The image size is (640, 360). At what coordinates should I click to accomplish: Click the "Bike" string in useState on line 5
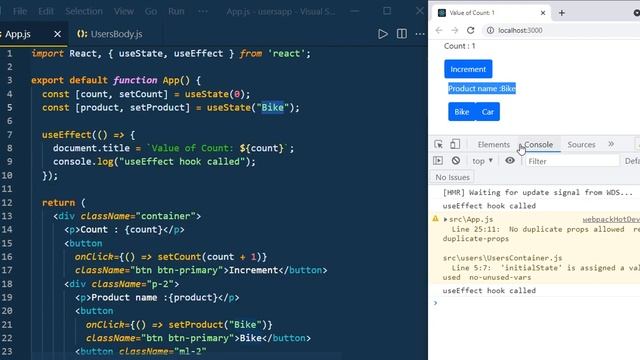(x=272, y=108)
